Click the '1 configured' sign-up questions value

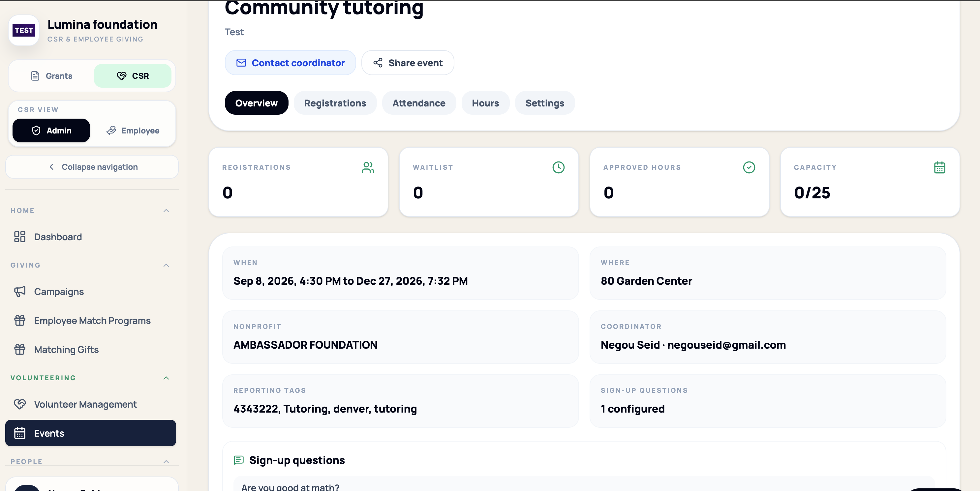[x=633, y=409]
